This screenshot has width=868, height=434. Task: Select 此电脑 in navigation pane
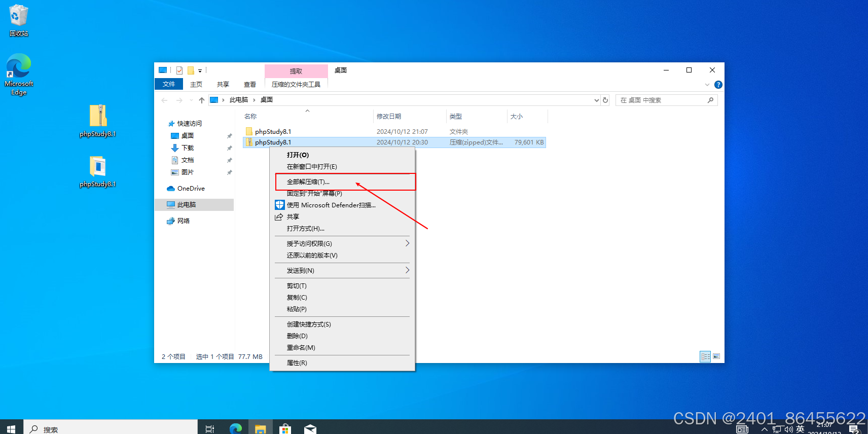187,205
